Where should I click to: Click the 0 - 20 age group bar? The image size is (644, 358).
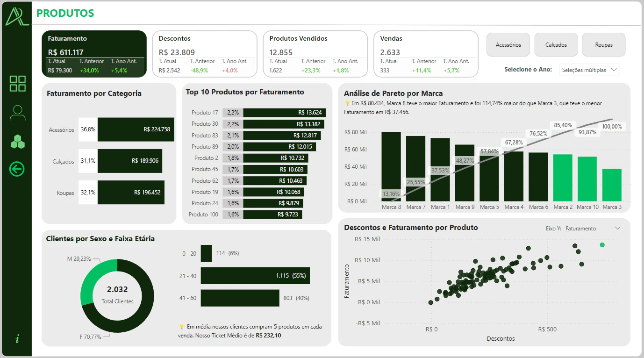(x=206, y=253)
